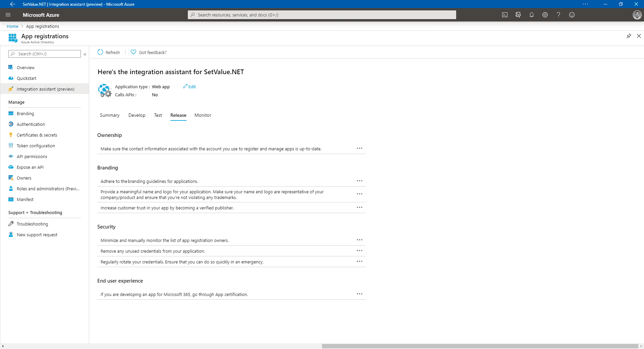Go to Home breadcrumb
644x349 pixels.
[12, 26]
